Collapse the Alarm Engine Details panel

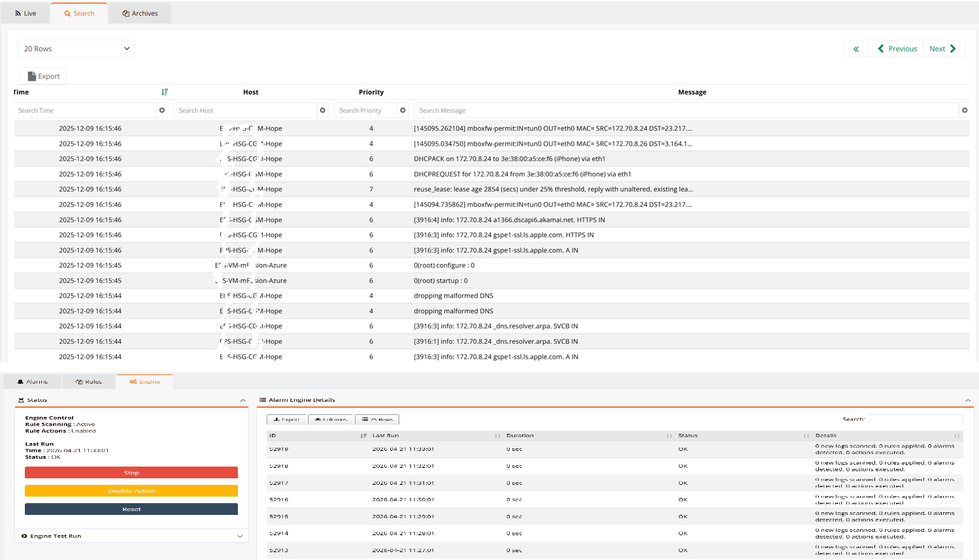pyautogui.click(x=968, y=400)
